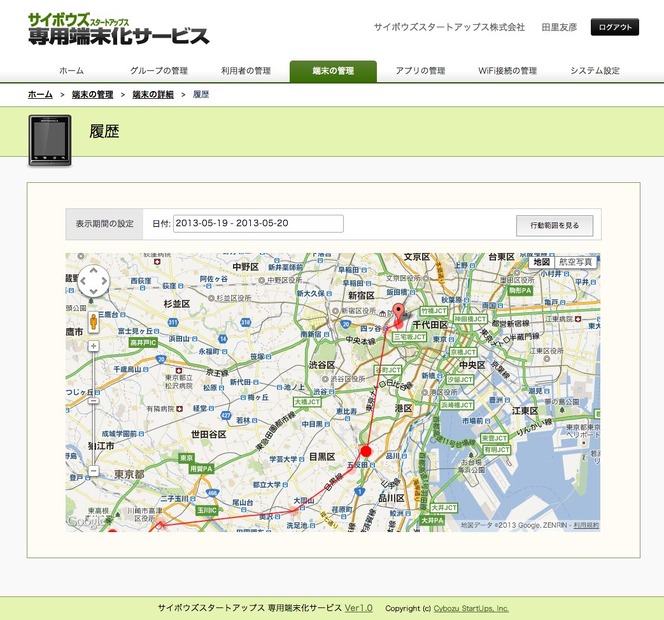Click the 利用規約 map terms link

[587, 525]
